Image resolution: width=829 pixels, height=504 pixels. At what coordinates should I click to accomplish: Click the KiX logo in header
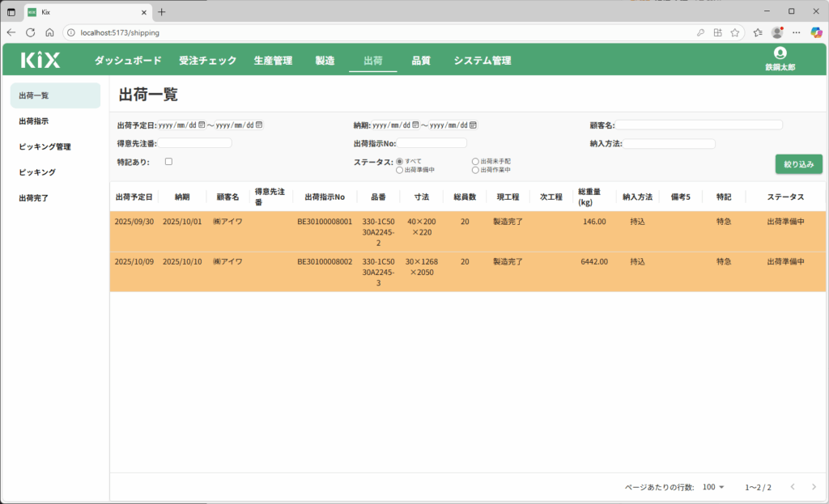(40, 60)
